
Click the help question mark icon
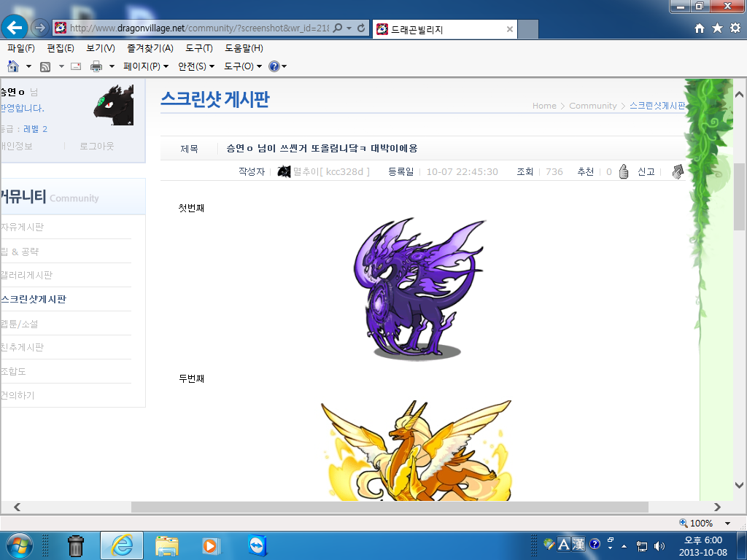coord(274,66)
